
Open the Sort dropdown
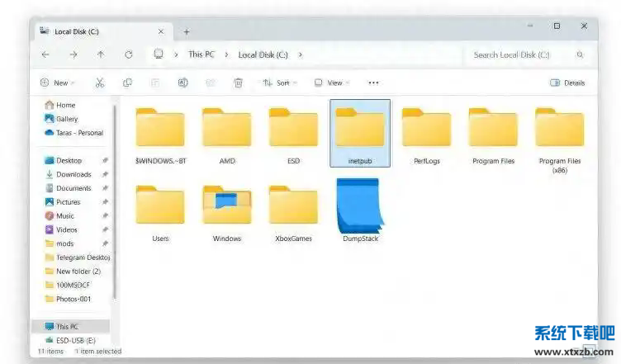pyautogui.click(x=277, y=83)
